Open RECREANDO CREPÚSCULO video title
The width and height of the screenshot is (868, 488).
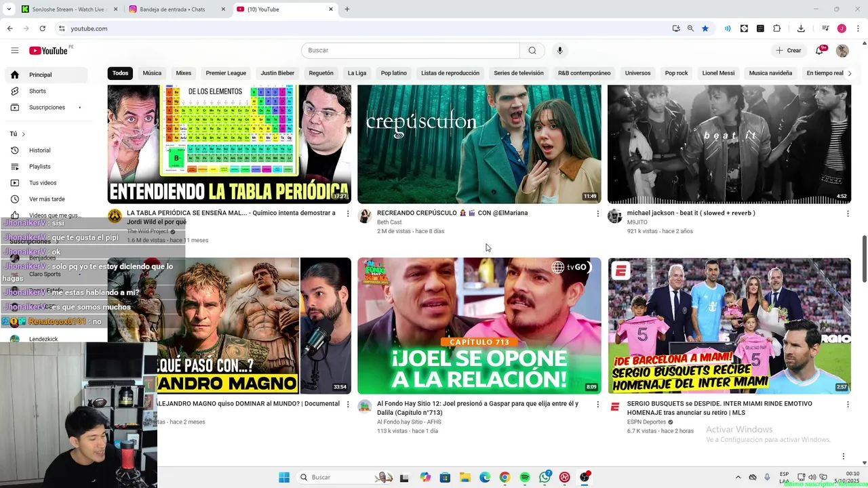pos(452,213)
